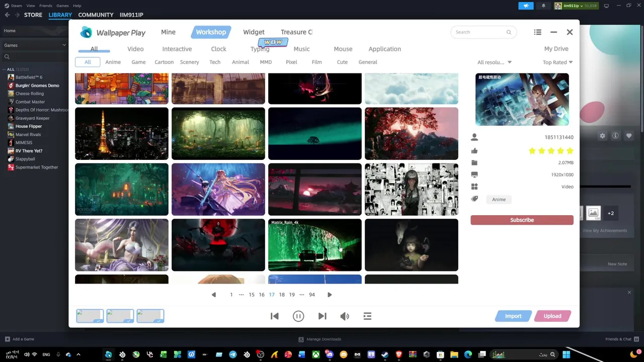Select the MMD category filter
This screenshot has width=644, height=362.
[266, 62]
